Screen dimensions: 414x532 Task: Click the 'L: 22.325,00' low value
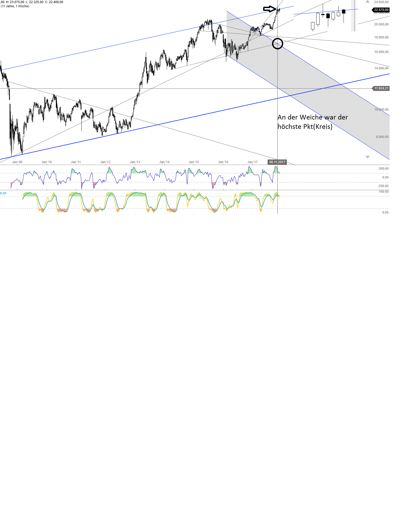tap(35, 2)
